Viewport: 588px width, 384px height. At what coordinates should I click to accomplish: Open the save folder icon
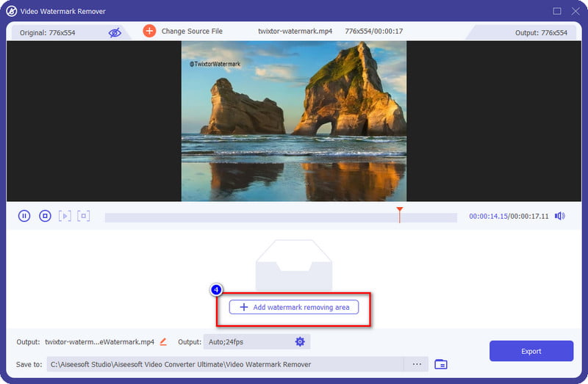click(x=441, y=364)
